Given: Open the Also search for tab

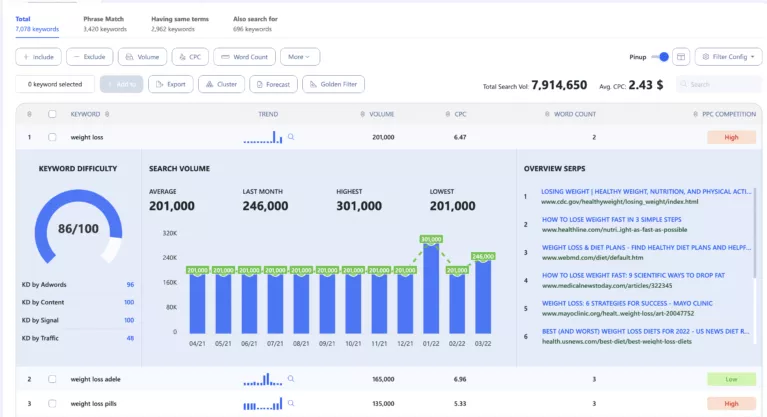Looking at the screenshot, I should coord(253,24).
